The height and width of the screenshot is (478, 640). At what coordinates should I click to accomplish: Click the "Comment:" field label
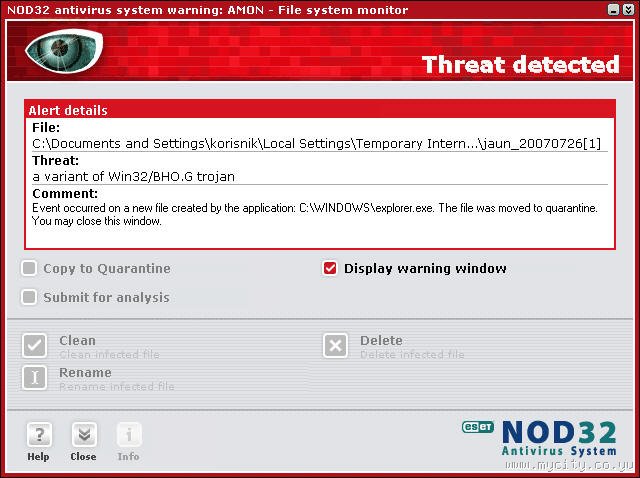coord(65,193)
